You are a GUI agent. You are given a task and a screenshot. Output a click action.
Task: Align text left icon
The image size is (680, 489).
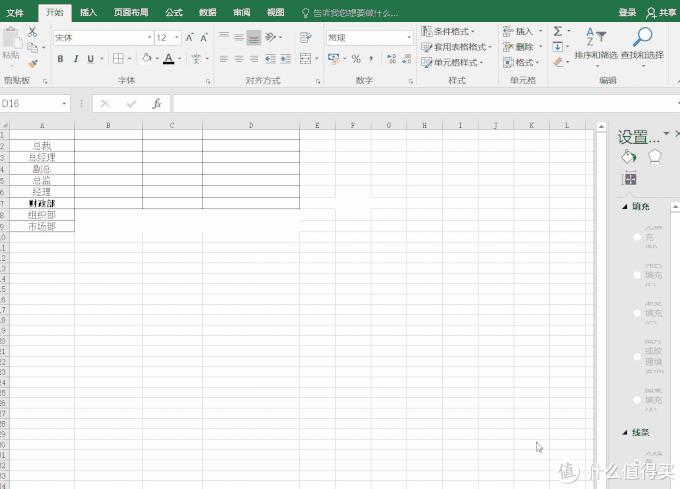pyautogui.click(x=223, y=59)
